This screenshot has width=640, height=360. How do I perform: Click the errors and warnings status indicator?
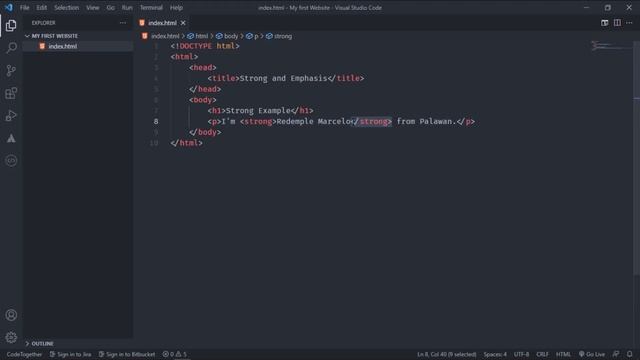175,354
